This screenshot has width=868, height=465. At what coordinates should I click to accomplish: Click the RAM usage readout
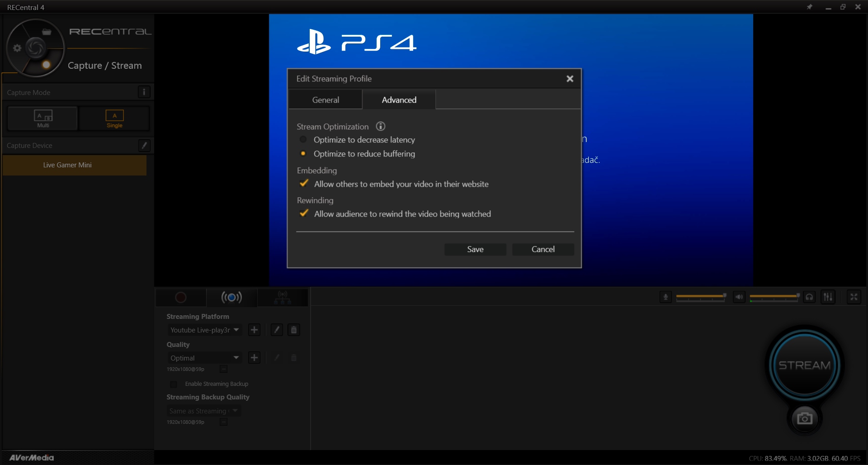coord(809,458)
